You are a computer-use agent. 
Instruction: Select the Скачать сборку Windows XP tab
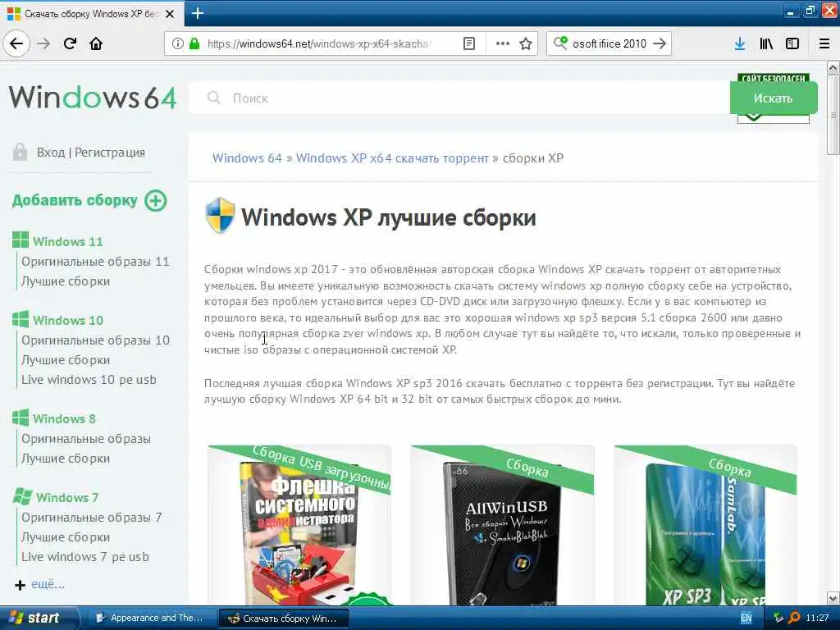coord(92,13)
